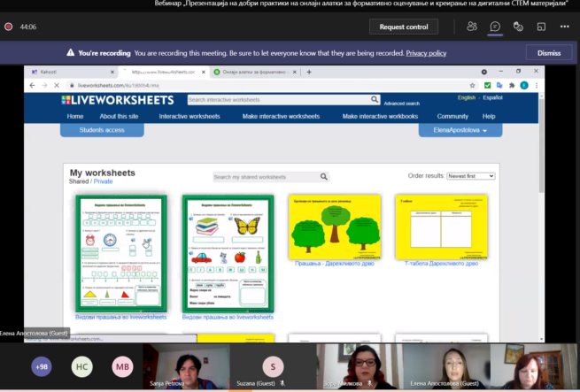The height and width of the screenshot is (392, 580).
Task: Open About this site menu
Action: [x=119, y=116]
